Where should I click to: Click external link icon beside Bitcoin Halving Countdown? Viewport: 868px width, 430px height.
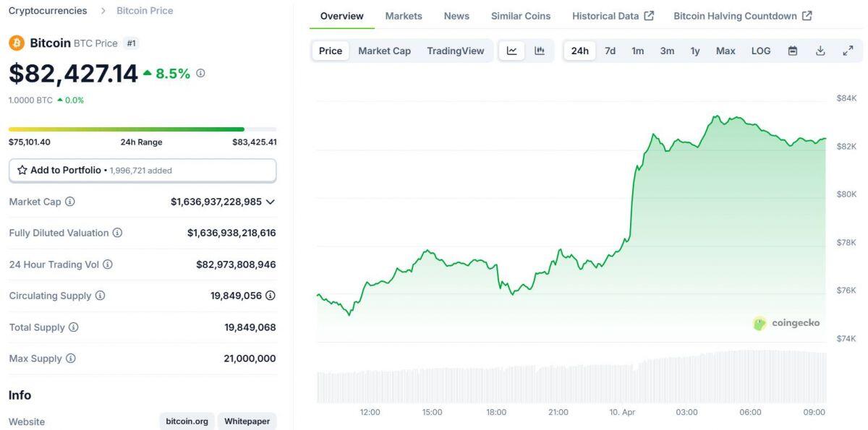[x=807, y=16]
